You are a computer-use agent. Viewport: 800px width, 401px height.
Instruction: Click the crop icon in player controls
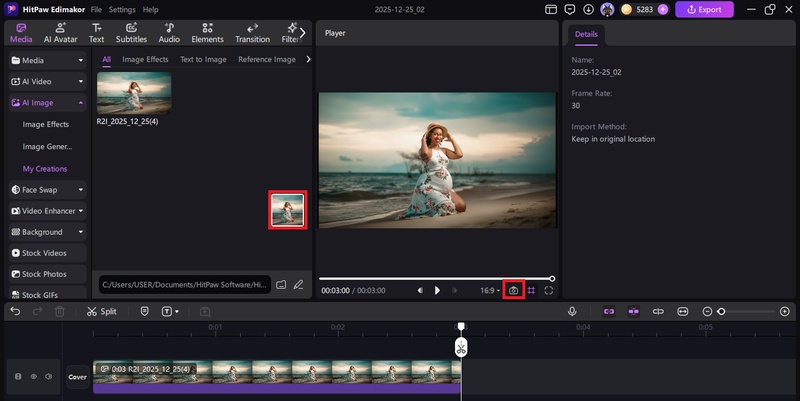pos(531,290)
